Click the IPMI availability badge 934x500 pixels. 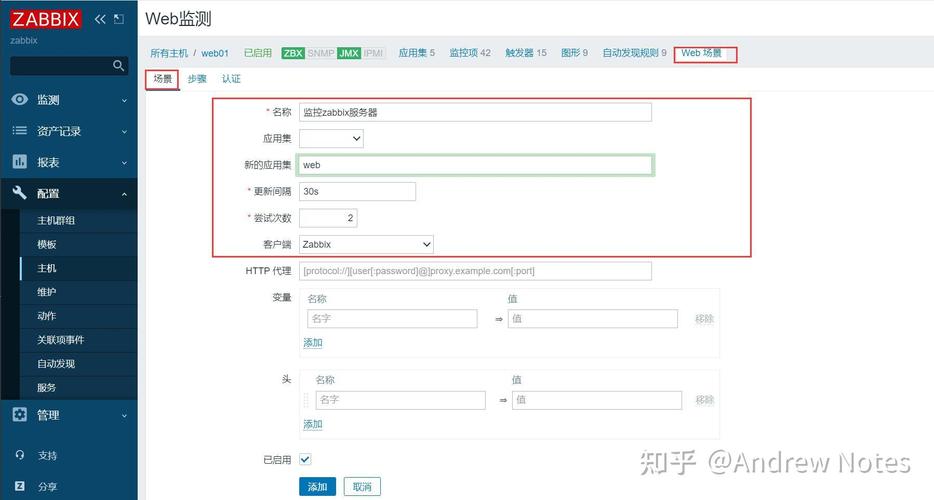373,53
